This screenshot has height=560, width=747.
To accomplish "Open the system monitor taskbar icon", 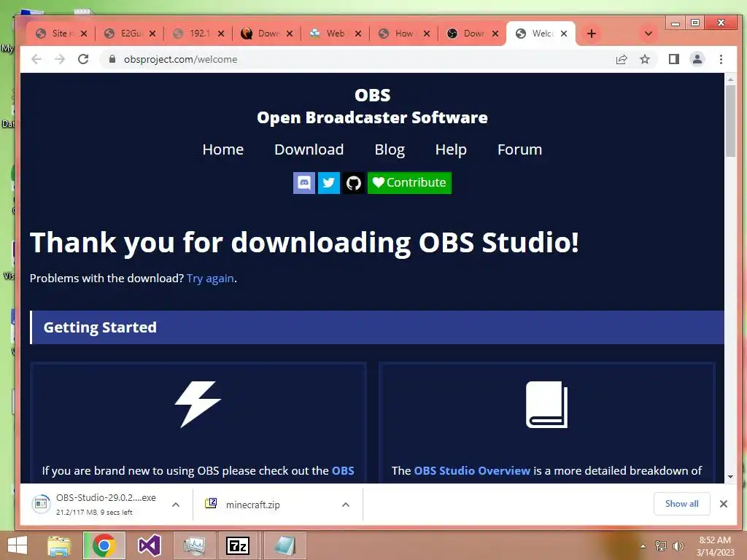I will [194, 545].
